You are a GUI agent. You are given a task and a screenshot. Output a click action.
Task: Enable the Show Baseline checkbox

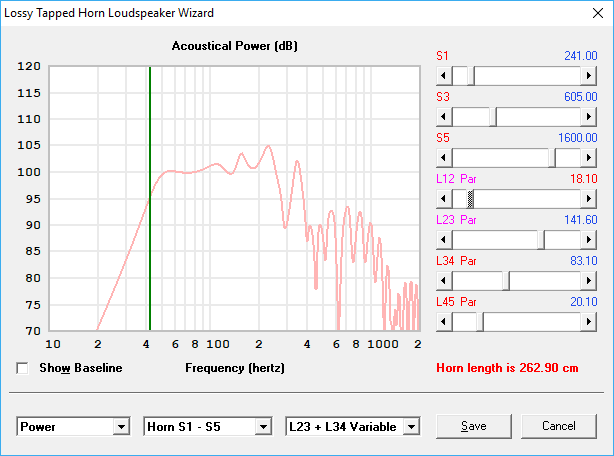click(x=23, y=368)
